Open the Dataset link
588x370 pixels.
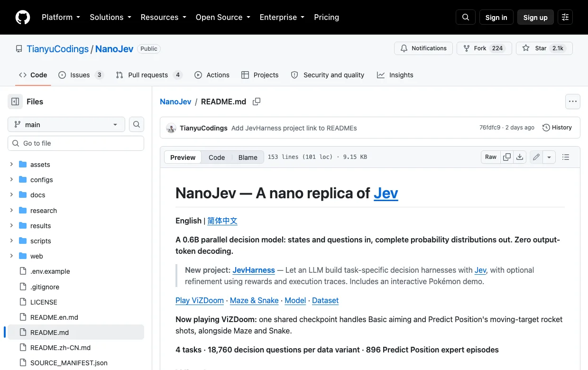(x=325, y=300)
